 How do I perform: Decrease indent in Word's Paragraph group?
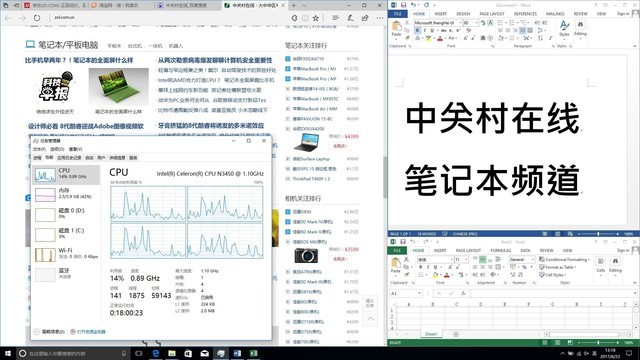click(x=538, y=23)
